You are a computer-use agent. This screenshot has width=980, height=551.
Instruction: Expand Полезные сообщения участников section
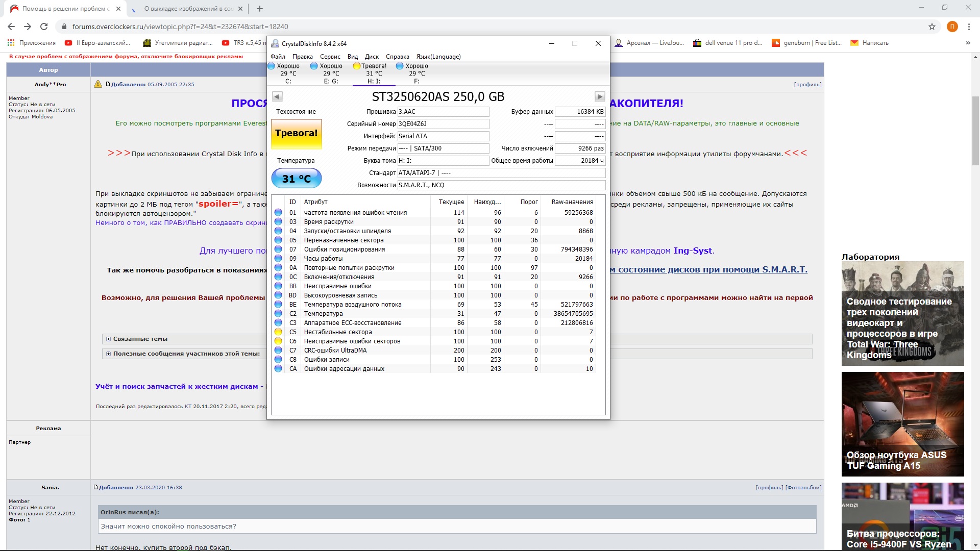(x=108, y=354)
